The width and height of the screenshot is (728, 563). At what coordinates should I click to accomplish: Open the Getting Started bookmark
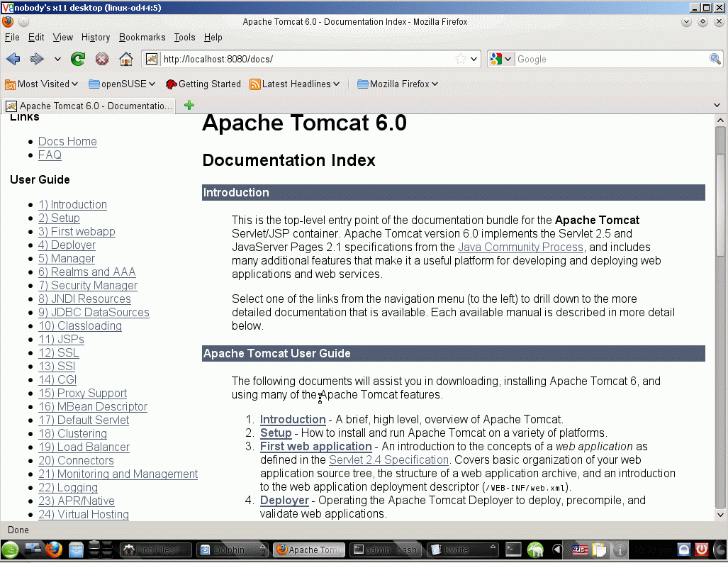pos(203,84)
